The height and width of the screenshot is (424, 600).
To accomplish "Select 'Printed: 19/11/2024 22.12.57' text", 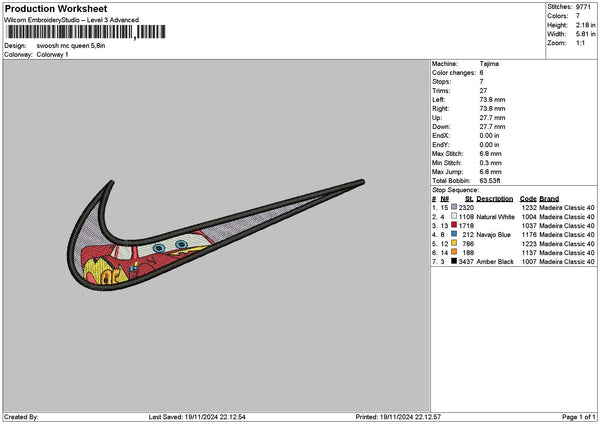I will pyautogui.click(x=398, y=417).
